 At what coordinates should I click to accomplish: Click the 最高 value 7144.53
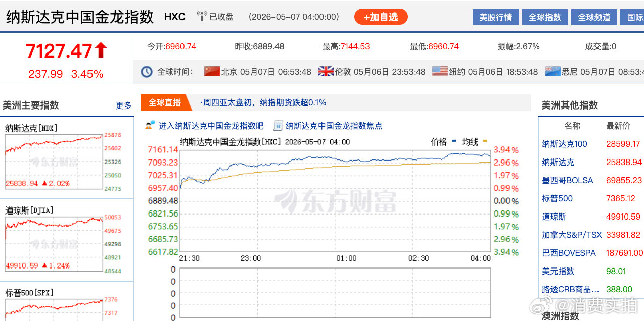(x=355, y=46)
